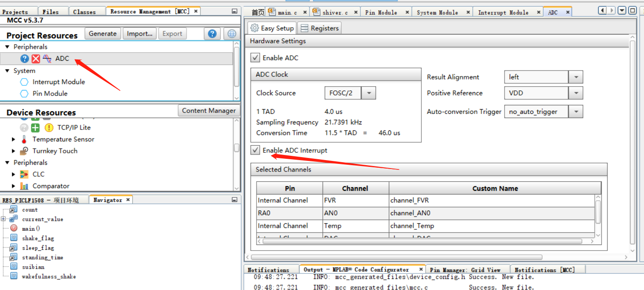Image resolution: width=644 pixels, height=290 pixels.
Task: Open the Pin Module editor tab
Action: click(x=381, y=12)
